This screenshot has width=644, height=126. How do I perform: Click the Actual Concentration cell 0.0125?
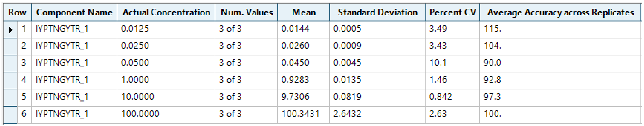pos(166,29)
